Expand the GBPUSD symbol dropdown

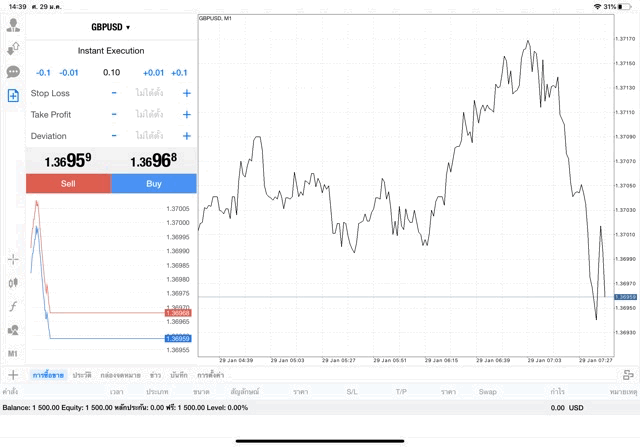111,27
